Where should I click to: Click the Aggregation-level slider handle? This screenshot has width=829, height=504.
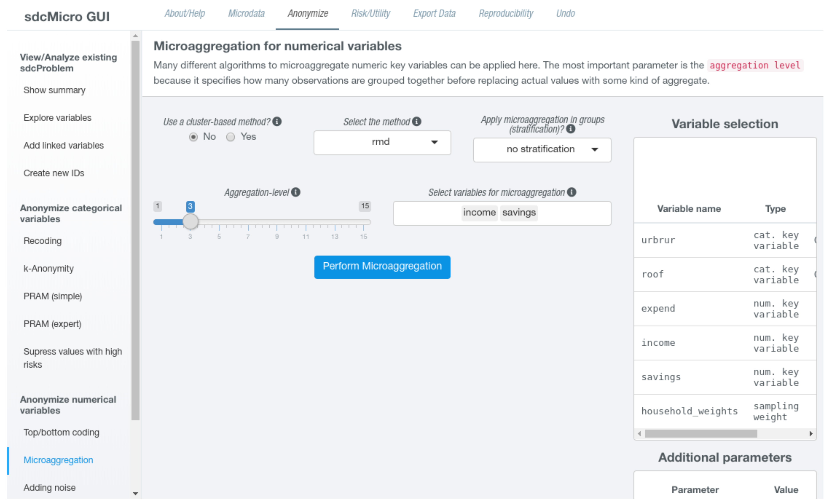coord(191,222)
